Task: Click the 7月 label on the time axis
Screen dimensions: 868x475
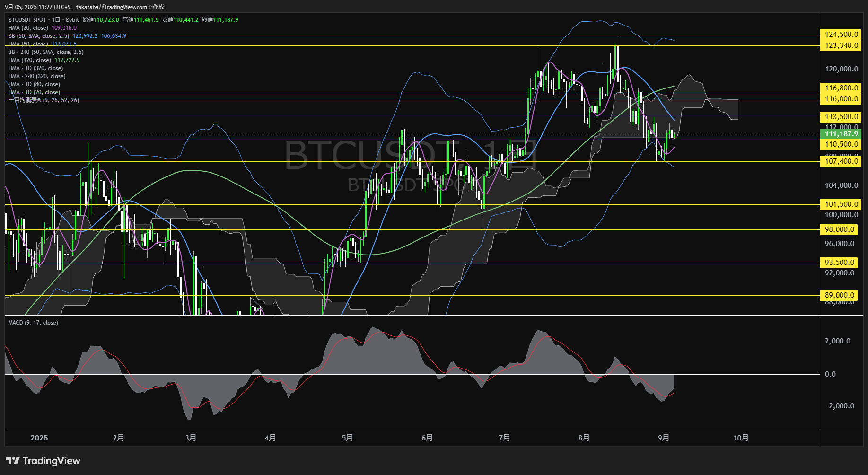Action: [x=504, y=438]
